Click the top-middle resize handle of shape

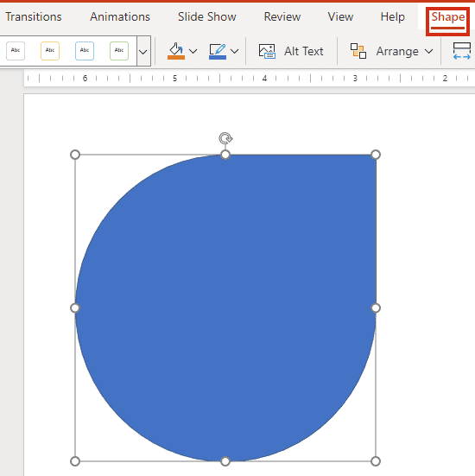tap(225, 155)
